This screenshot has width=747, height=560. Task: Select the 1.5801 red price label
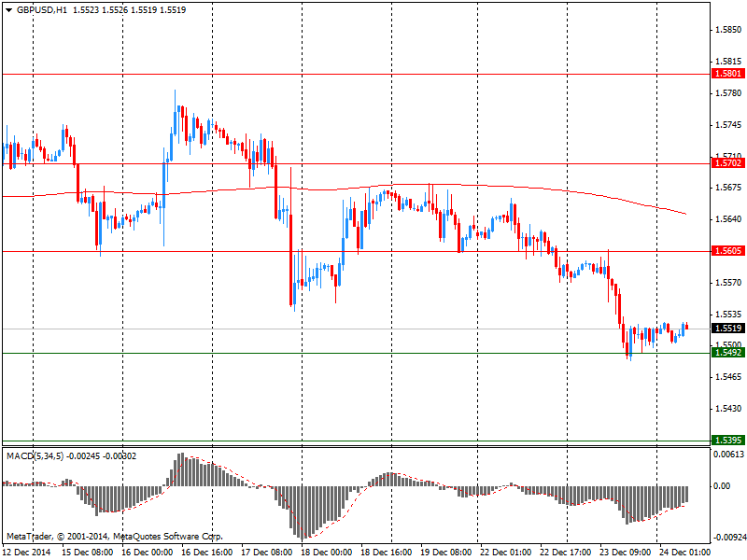(728, 74)
